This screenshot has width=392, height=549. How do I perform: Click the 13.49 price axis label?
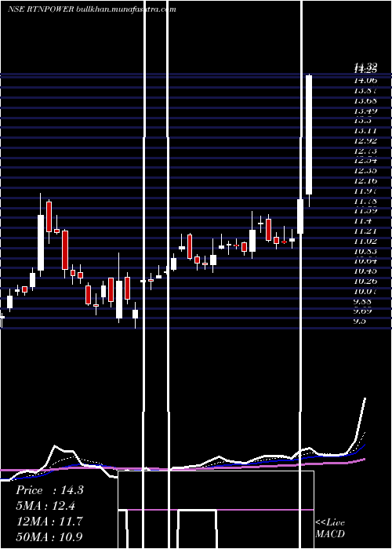(365, 111)
